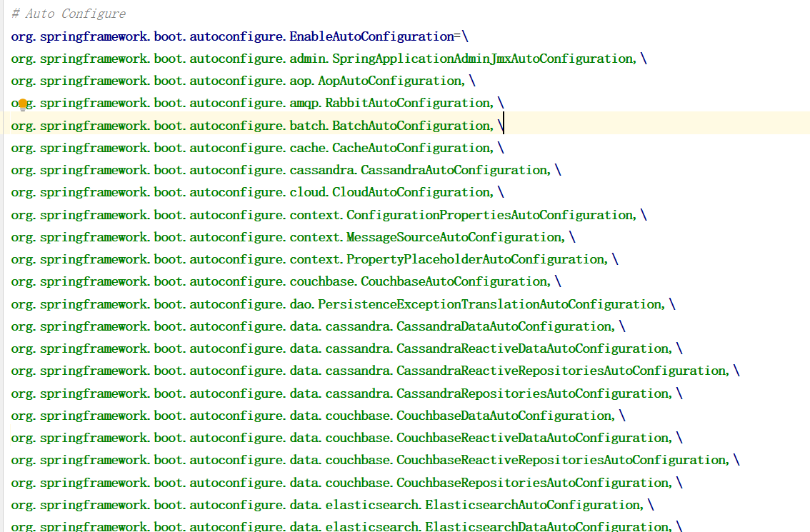The image size is (810, 532).
Task: Click CassandraRepositoriesAutoConfiguration line
Action: pyautogui.click(x=346, y=394)
